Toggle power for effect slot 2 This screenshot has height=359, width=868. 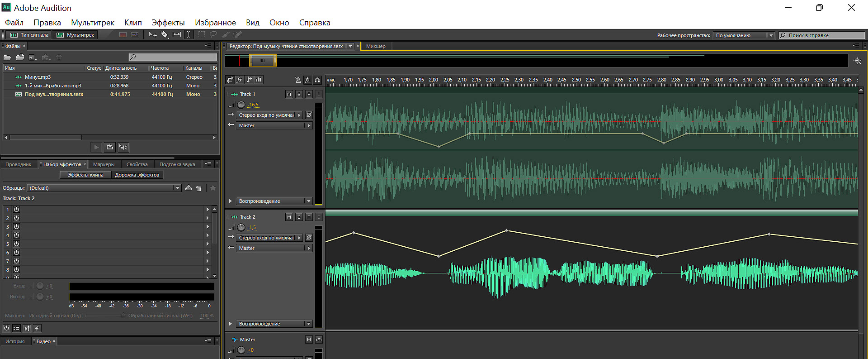[16, 218]
